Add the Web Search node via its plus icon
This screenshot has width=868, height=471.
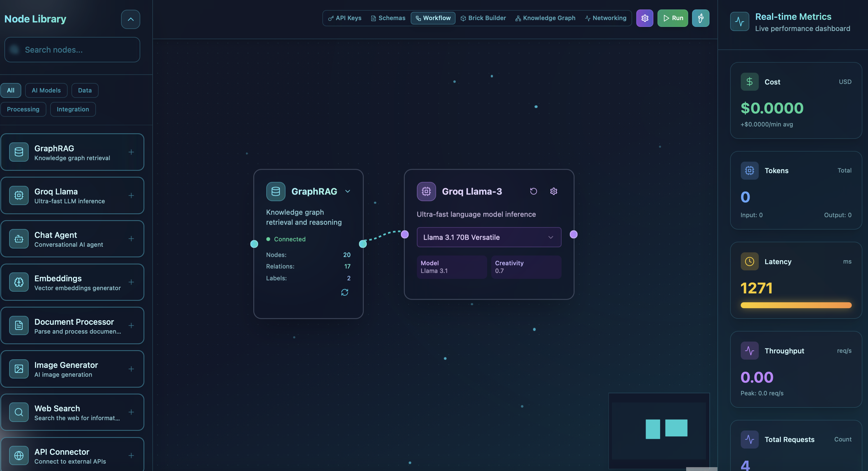131,412
